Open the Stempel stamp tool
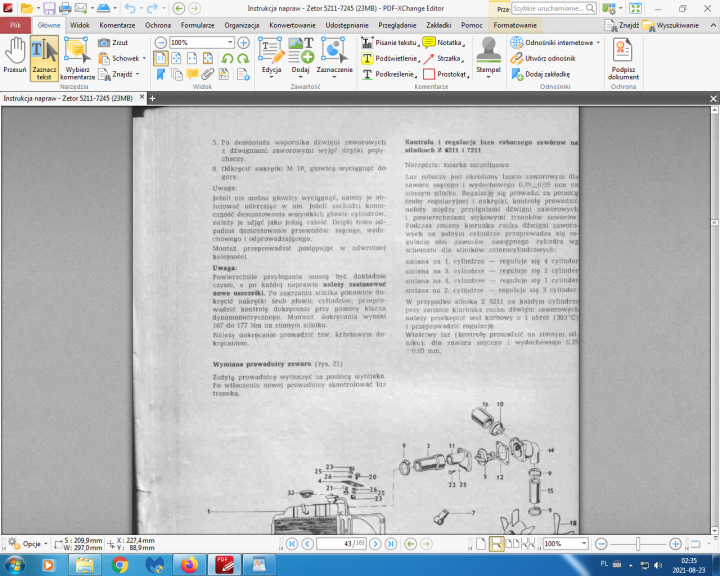Screen dimensions: 720x576 coord(488,57)
